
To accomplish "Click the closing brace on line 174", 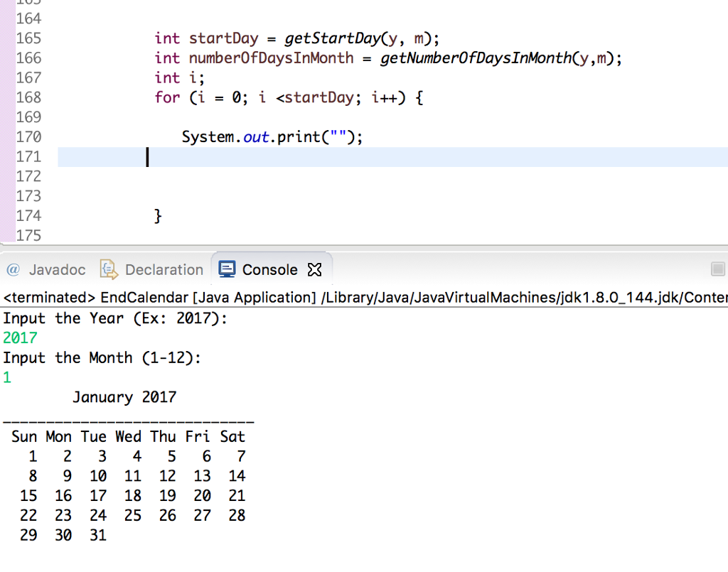I will (x=158, y=216).
